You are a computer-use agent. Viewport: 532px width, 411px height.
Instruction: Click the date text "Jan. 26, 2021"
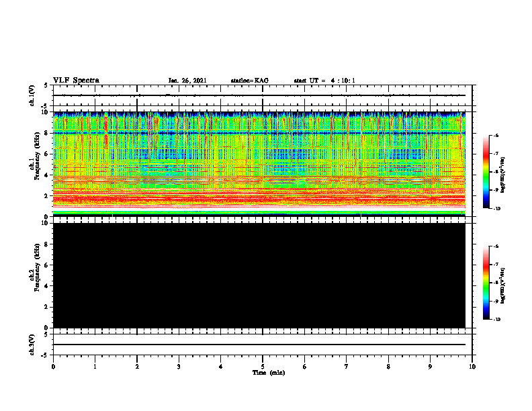pos(187,81)
